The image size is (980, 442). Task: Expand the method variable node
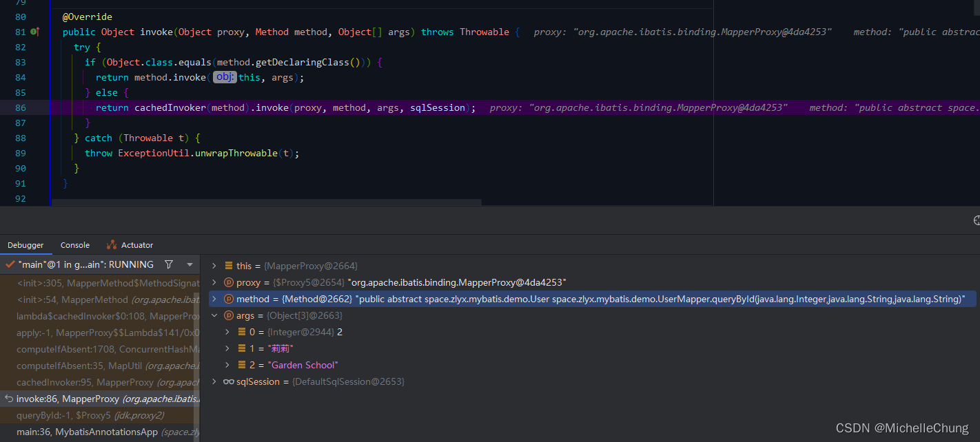tap(214, 299)
